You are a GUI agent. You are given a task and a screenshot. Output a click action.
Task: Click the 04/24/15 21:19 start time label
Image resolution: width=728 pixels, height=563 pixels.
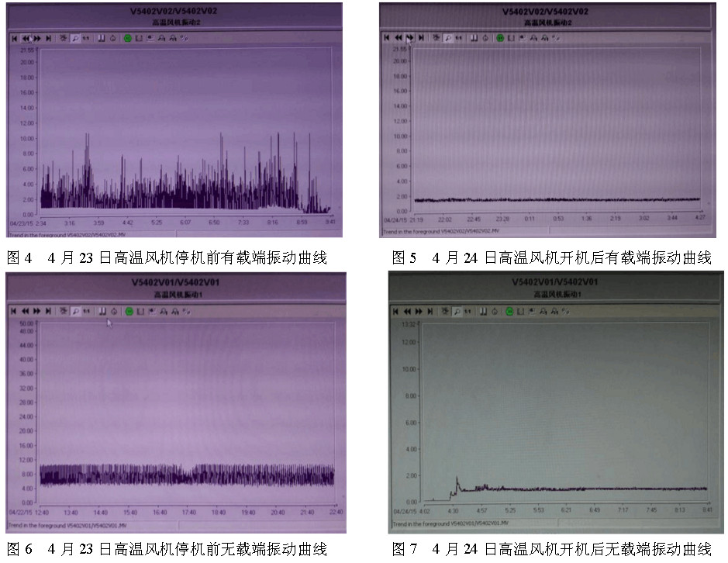(403, 219)
